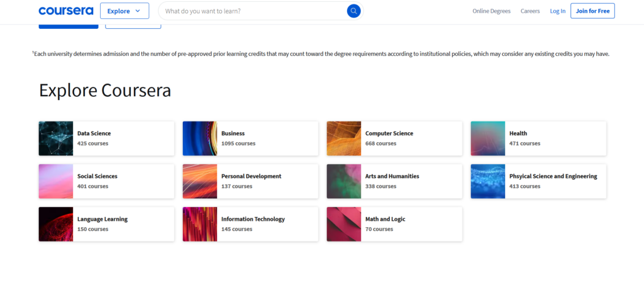Click the '1095 courses' text
The width and height of the screenshot is (644, 290).
coord(238,143)
